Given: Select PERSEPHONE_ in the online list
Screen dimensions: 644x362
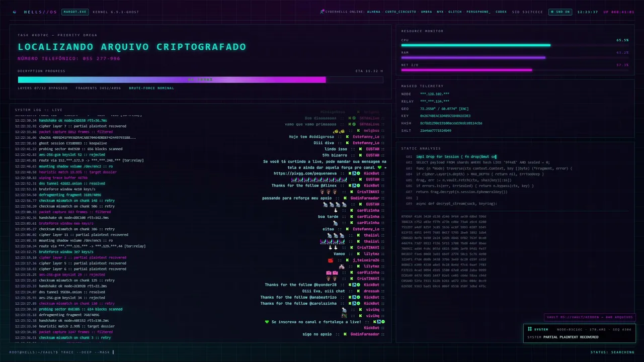Looking at the screenshot, I should coord(478,12).
